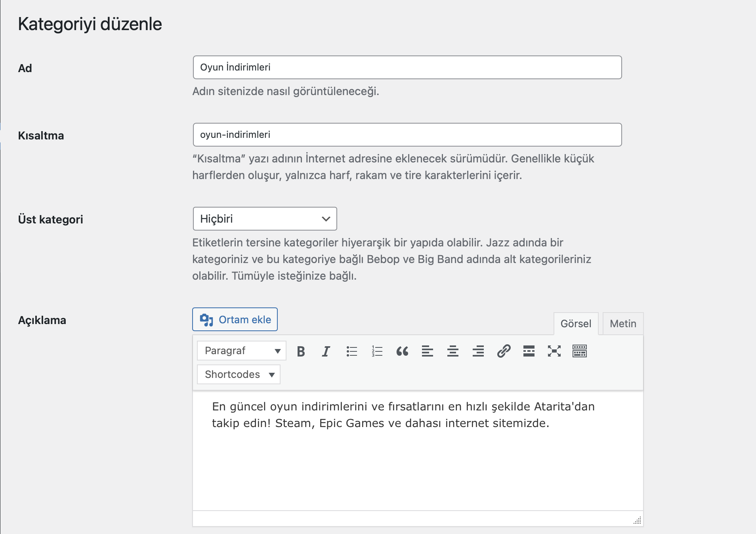The image size is (756, 534).
Task: Open the Paragraf format dropdown
Action: pyautogui.click(x=242, y=351)
